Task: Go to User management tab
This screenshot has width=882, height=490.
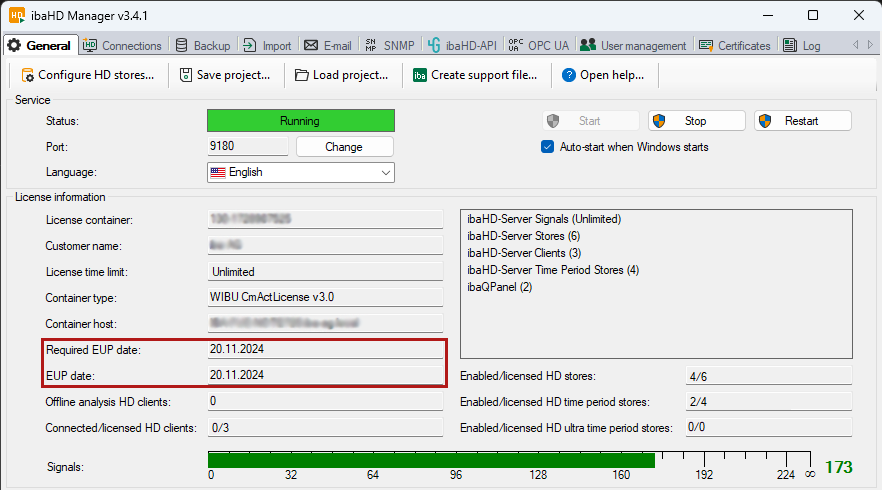Action: pos(633,46)
